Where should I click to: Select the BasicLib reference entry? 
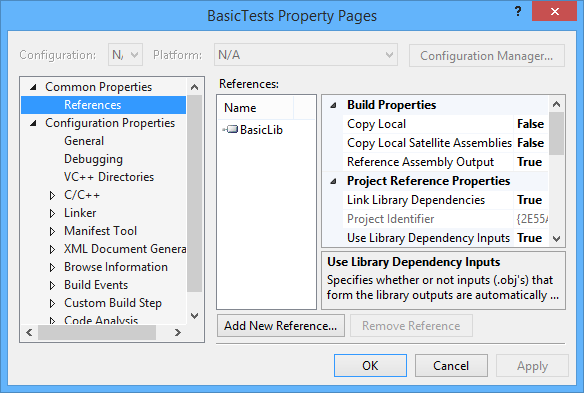pyautogui.click(x=261, y=130)
